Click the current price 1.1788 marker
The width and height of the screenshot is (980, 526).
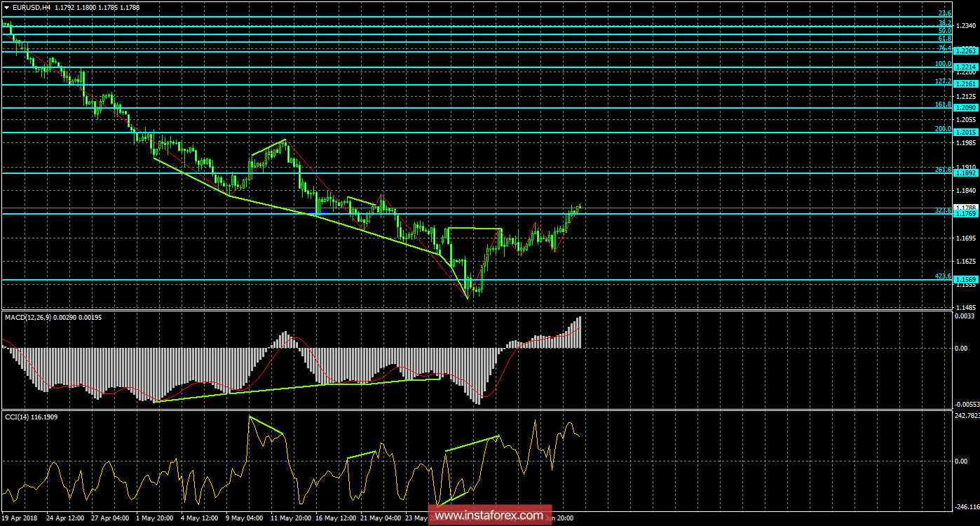pos(966,208)
